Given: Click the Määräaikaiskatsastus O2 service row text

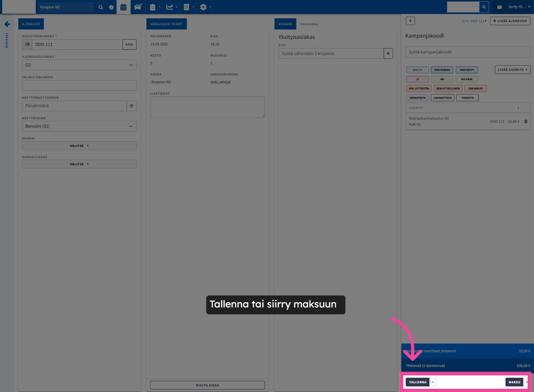Looking at the screenshot, I should pyautogui.click(x=429, y=118).
